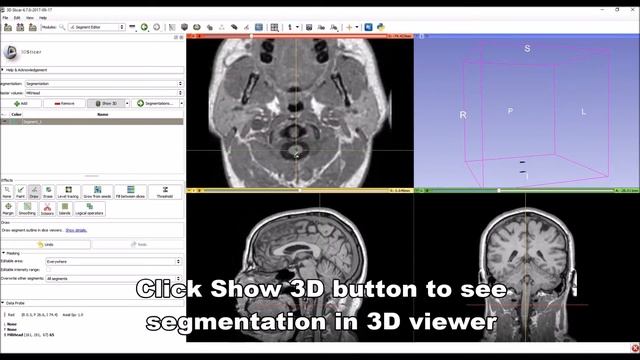
Task: Click the Load Data toolbar icon
Action: [x=8, y=27]
